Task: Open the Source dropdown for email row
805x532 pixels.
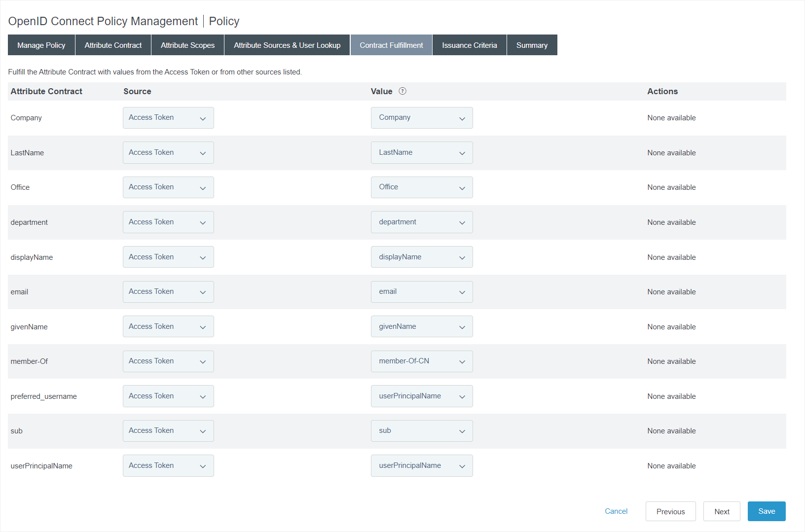Action: click(168, 292)
